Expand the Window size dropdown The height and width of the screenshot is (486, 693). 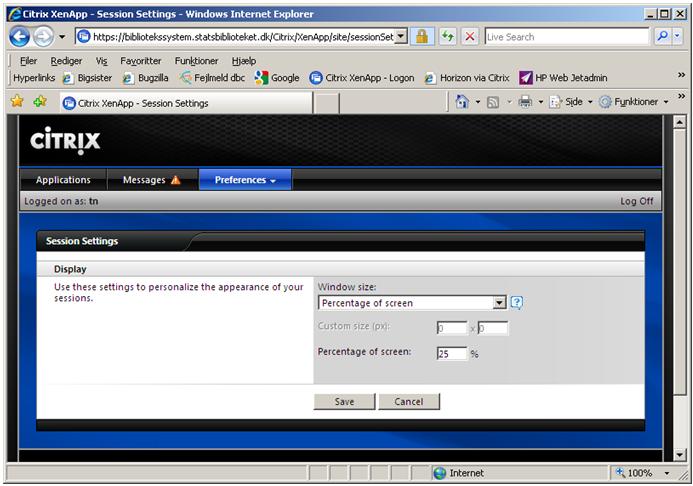coord(500,303)
